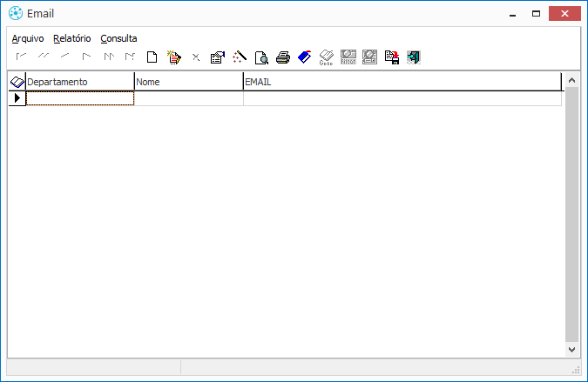
Task: Click the third toolbar navigation icon
Action: (x=64, y=56)
